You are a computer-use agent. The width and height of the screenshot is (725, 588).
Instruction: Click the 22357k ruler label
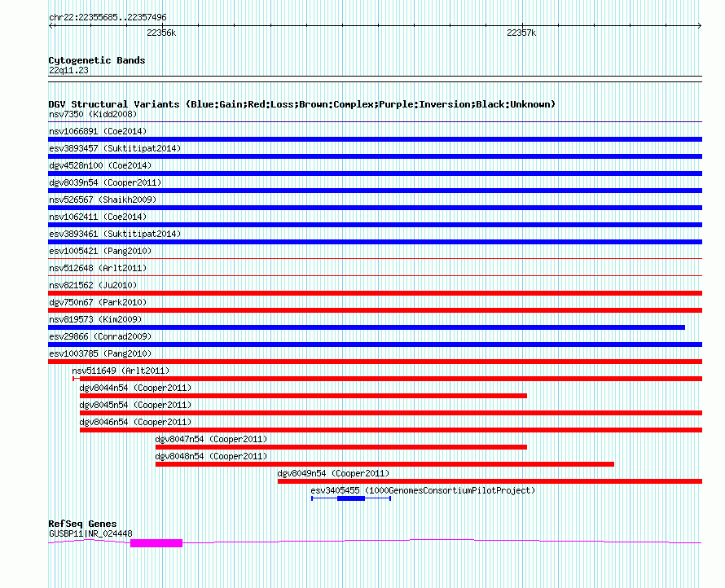click(521, 33)
